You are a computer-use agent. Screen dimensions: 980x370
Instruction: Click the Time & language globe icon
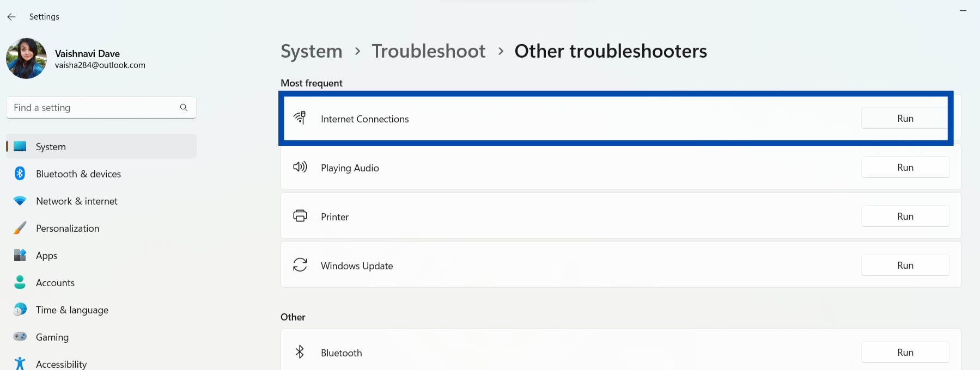[x=20, y=310]
